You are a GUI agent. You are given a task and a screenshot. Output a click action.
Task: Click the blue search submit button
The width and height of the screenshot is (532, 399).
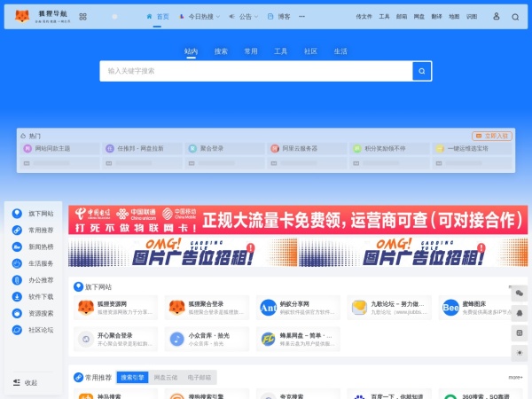pyautogui.click(x=422, y=71)
